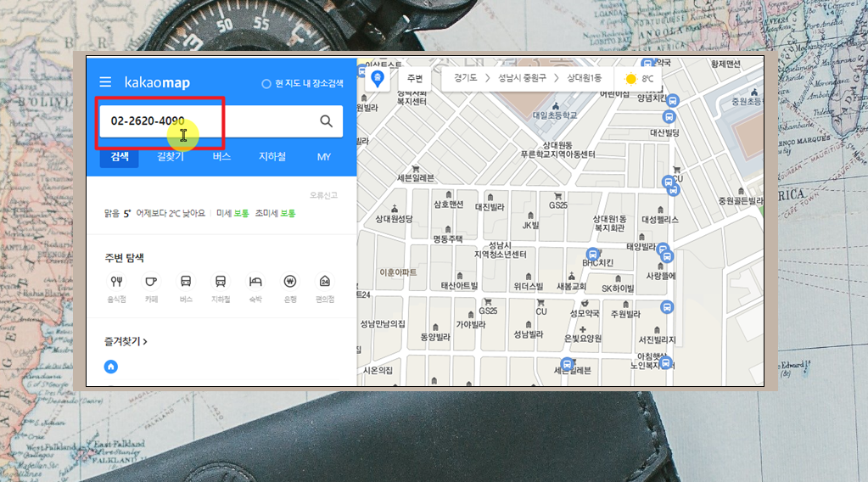Select the convenience store (편의점) nearby icon
The image size is (868, 482).
pos(325,282)
